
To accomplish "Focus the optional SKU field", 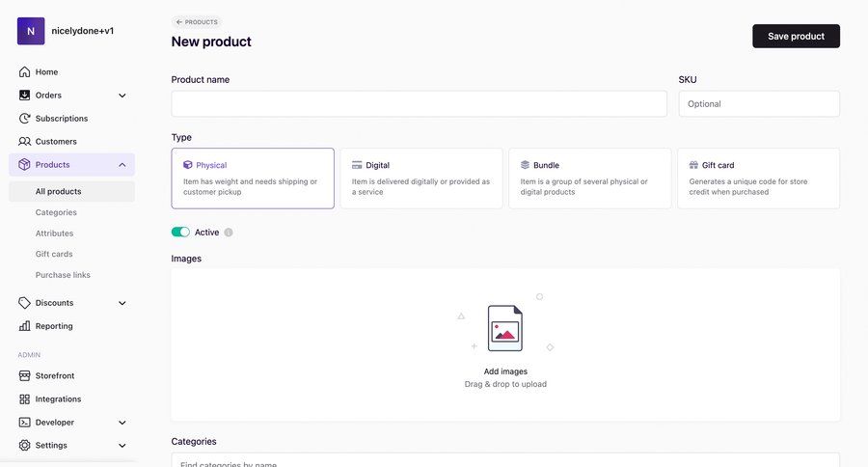I will point(758,104).
